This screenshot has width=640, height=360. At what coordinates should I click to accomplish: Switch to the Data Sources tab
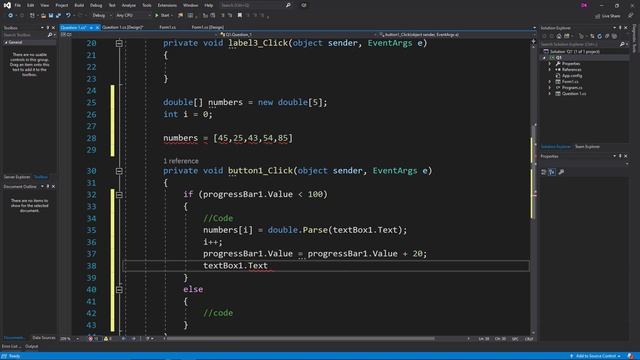44,338
